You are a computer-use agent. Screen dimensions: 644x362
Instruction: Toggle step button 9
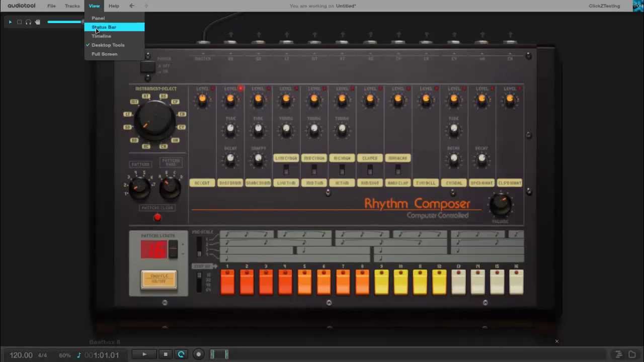click(381, 282)
